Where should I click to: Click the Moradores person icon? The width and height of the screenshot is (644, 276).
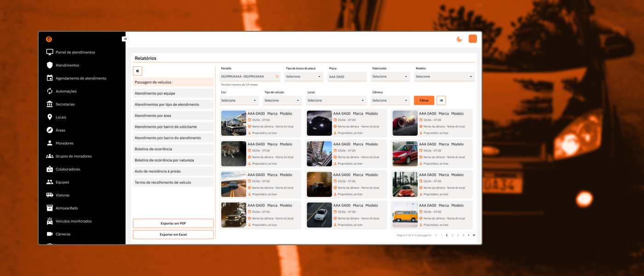(50, 143)
